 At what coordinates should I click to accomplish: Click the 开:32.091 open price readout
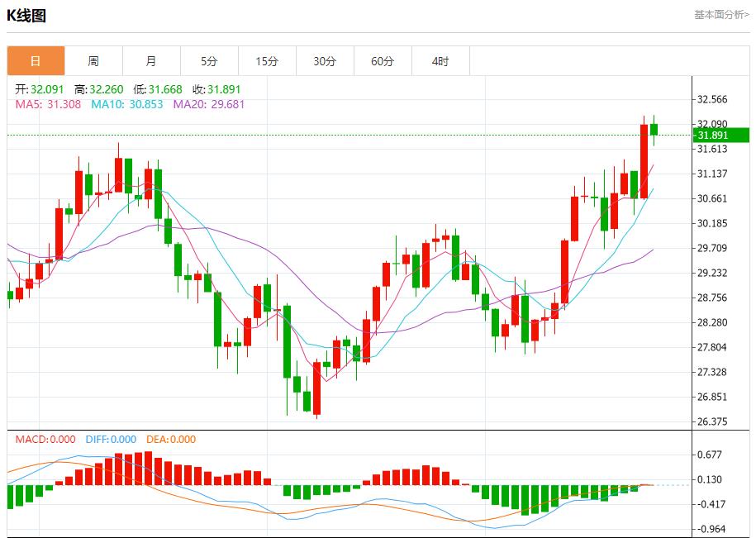[40, 89]
